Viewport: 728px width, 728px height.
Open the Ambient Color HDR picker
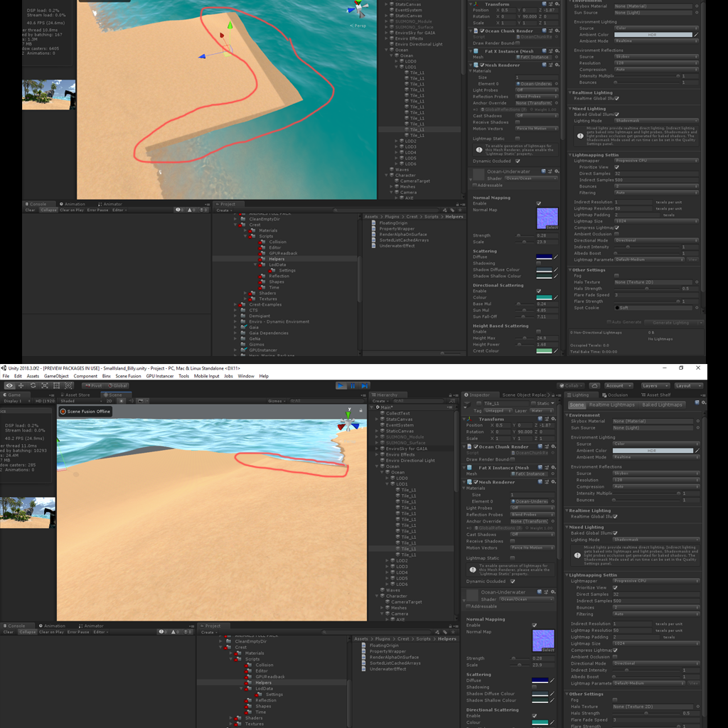(x=653, y=450)
